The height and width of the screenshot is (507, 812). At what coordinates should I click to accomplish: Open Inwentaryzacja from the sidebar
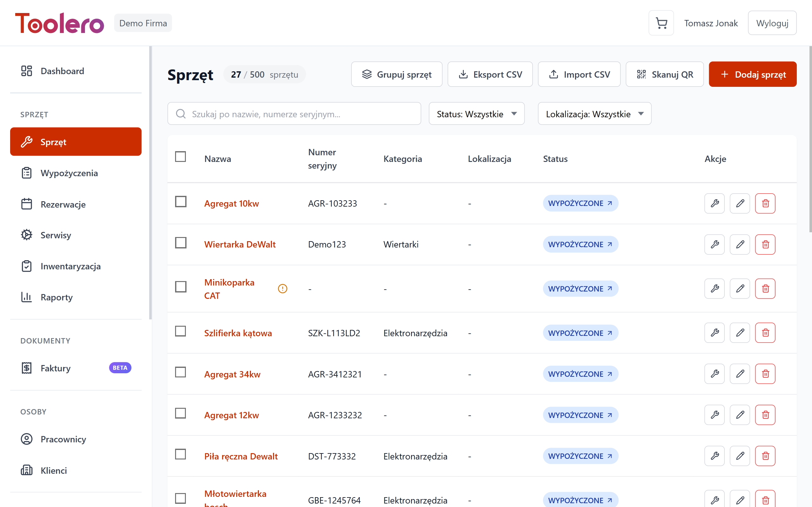[x=70, y=266]
